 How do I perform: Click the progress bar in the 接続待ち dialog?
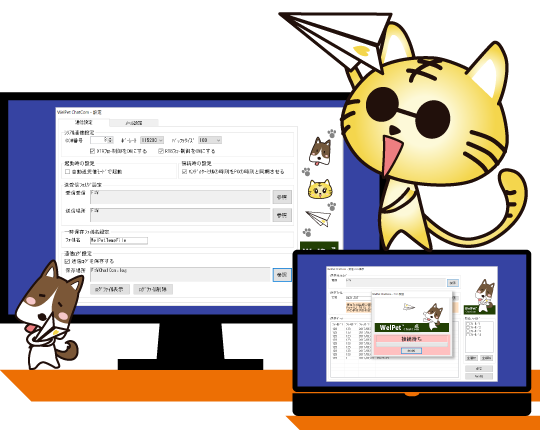coord(412,344)
